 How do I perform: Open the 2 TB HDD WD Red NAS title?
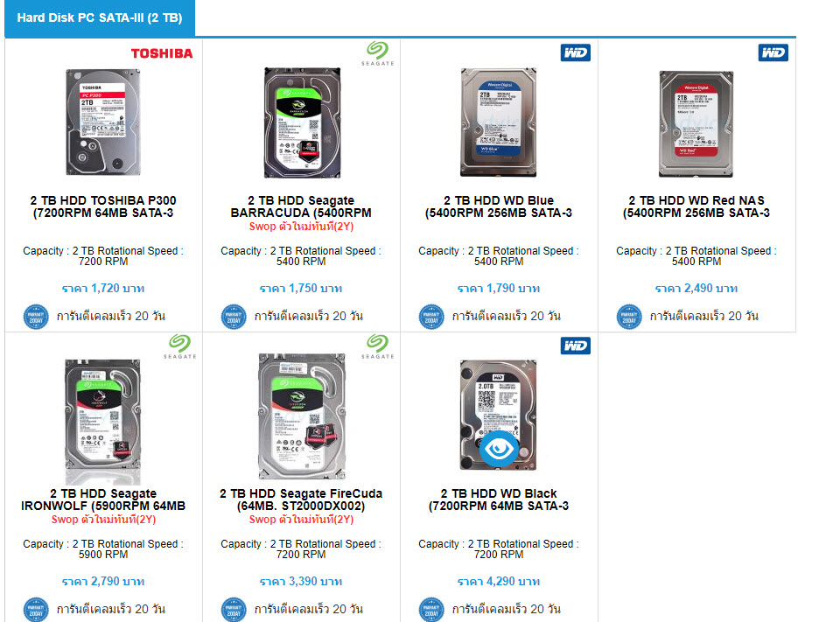pos(696,206)
